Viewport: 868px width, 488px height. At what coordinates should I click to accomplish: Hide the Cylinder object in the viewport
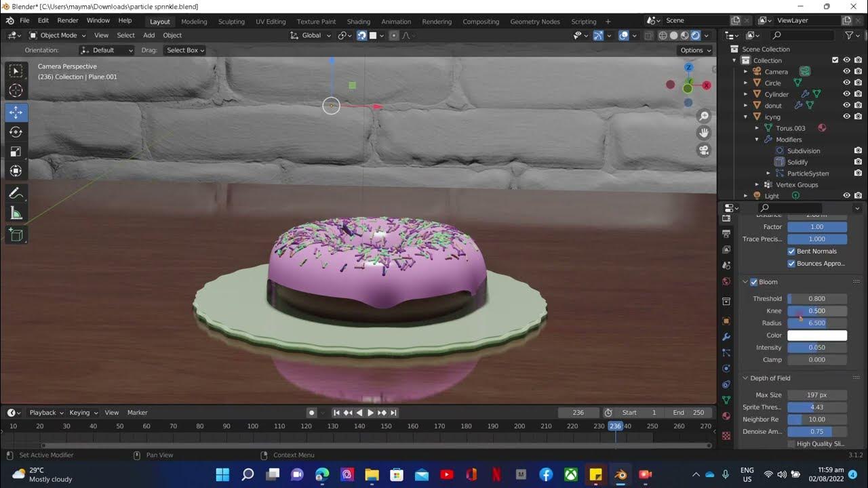pyautogui.click(x=846, y=94)
